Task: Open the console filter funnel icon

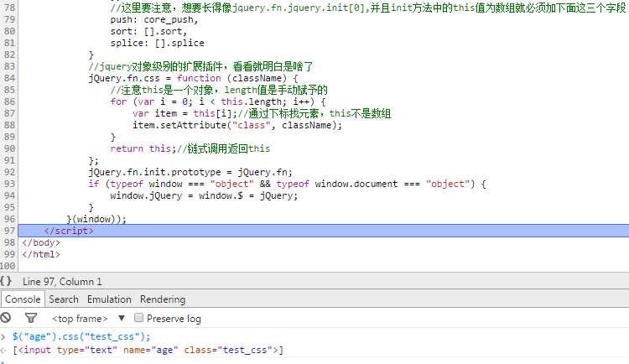Action: (x=31, y=318)
